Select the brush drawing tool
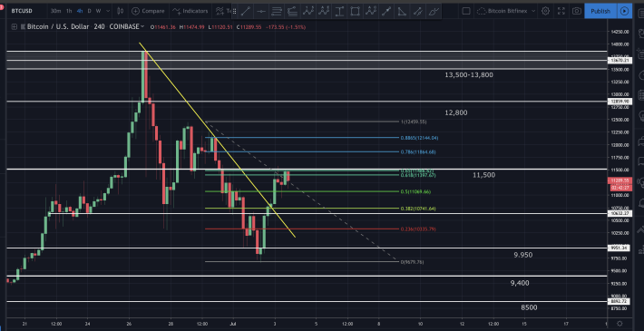This screenshot has height=331, width=644. (433, 11)
